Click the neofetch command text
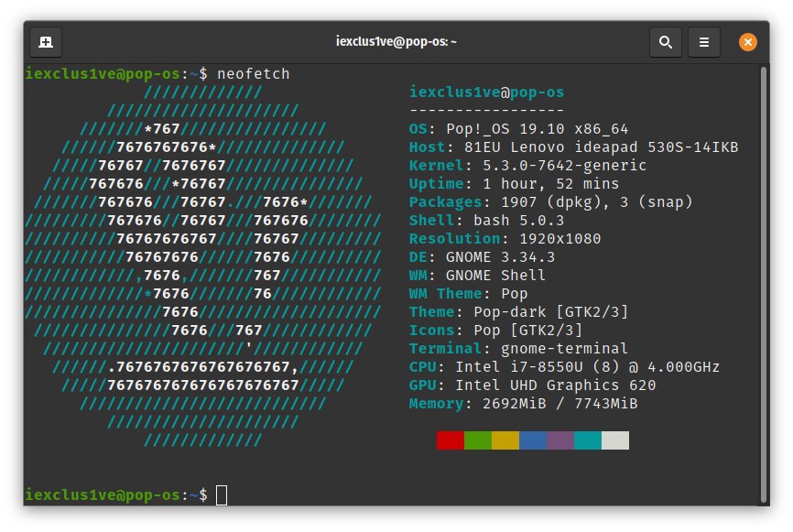 pos(254,74)
